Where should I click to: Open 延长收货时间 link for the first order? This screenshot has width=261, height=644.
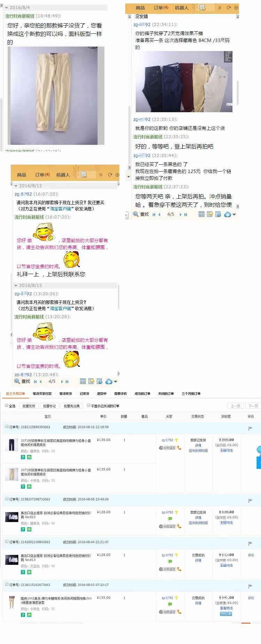198,451
